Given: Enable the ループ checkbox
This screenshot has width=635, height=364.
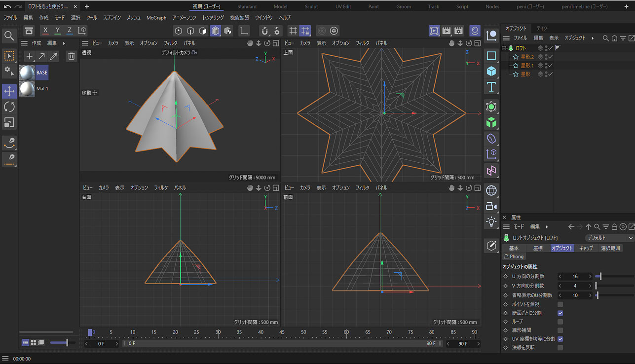Looking at the screenshot, I should click(560, 322).
